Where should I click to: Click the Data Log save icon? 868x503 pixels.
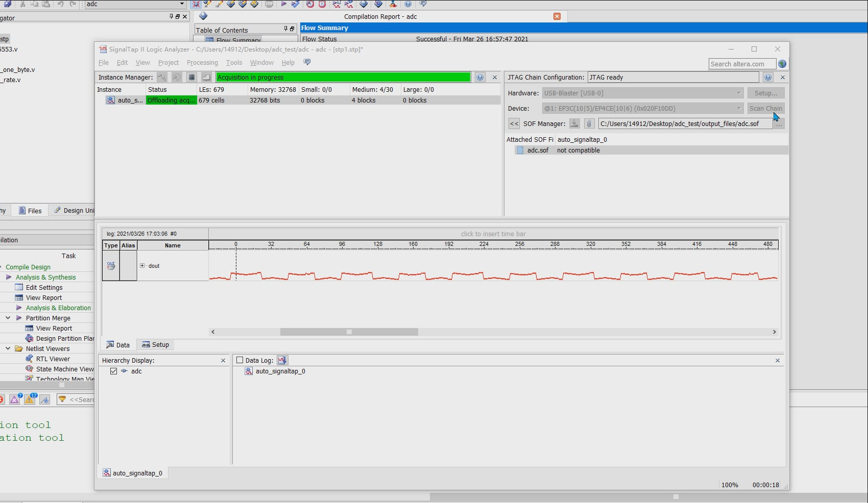pyautogui.click(x=282, y=360)
